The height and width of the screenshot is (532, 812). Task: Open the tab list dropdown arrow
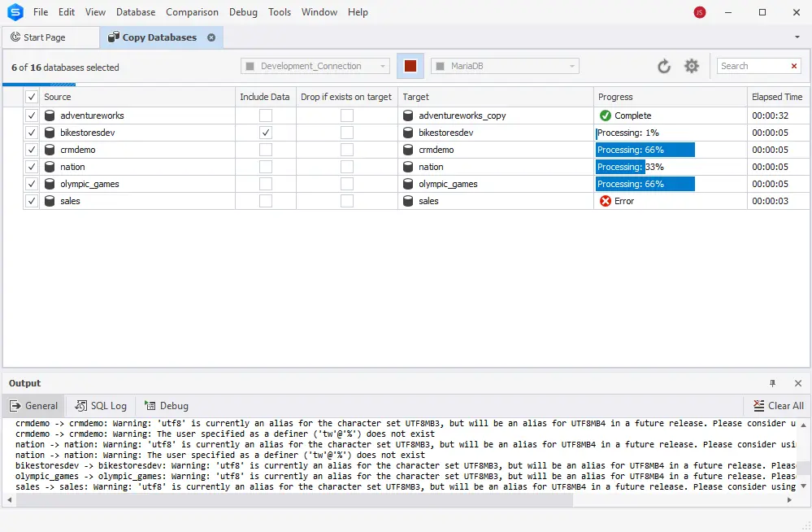pos(798,37)
